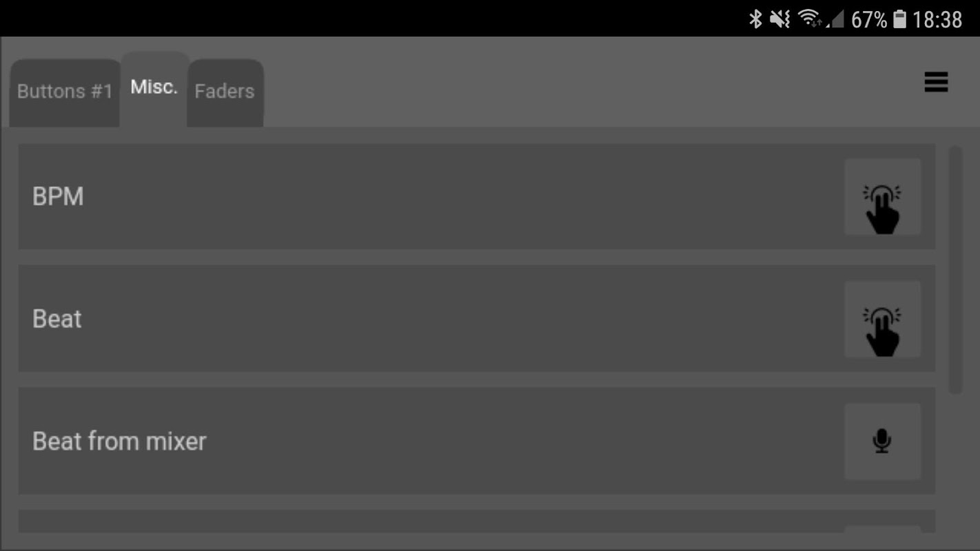
Task: Click the battery status bar icon
Action: (x=899, y=19)
